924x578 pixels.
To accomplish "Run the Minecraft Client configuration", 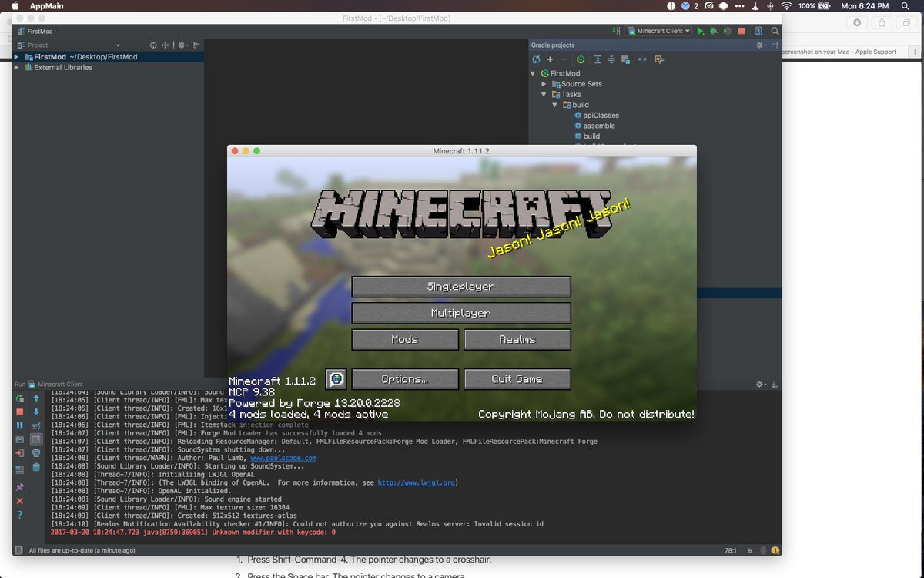I will (700, 31).
